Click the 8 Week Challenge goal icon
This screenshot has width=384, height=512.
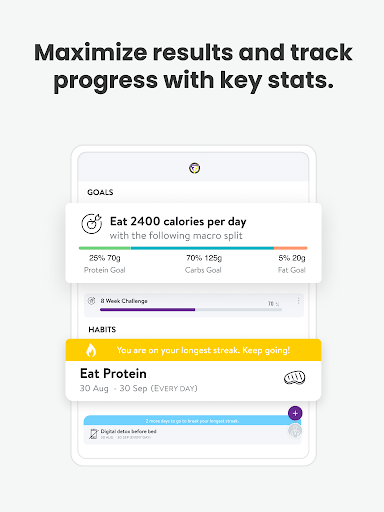pyautogui.click(x=91, y=301)
